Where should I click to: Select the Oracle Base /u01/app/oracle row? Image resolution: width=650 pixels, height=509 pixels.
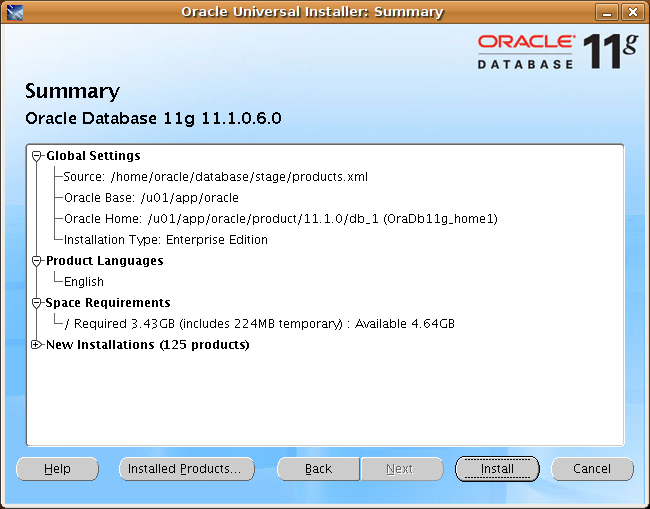151,198
